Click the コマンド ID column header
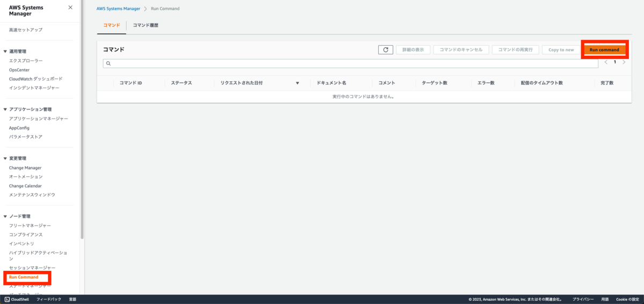Image resolution: width=644 pixels, height=304 pixels. [x=131, y=84]
